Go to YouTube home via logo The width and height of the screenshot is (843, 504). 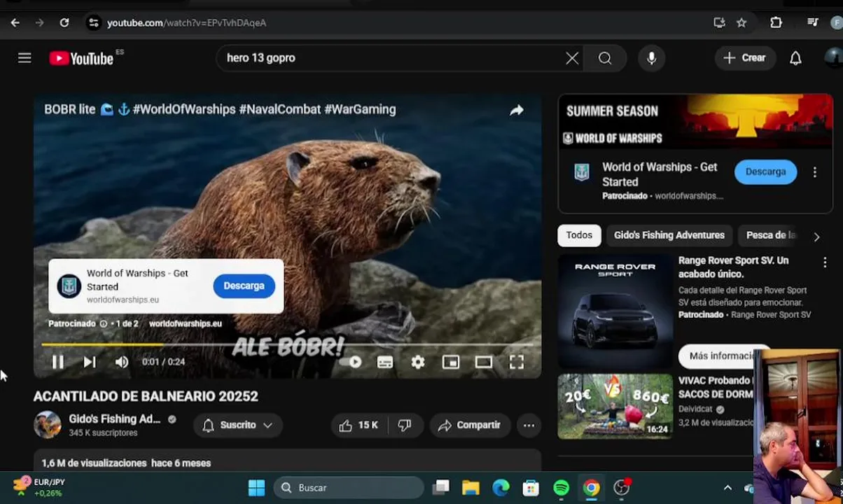coord(82,59)
